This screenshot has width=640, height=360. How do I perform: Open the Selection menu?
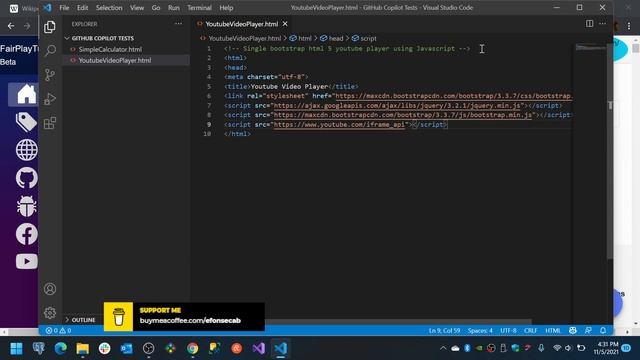(109, 8)
